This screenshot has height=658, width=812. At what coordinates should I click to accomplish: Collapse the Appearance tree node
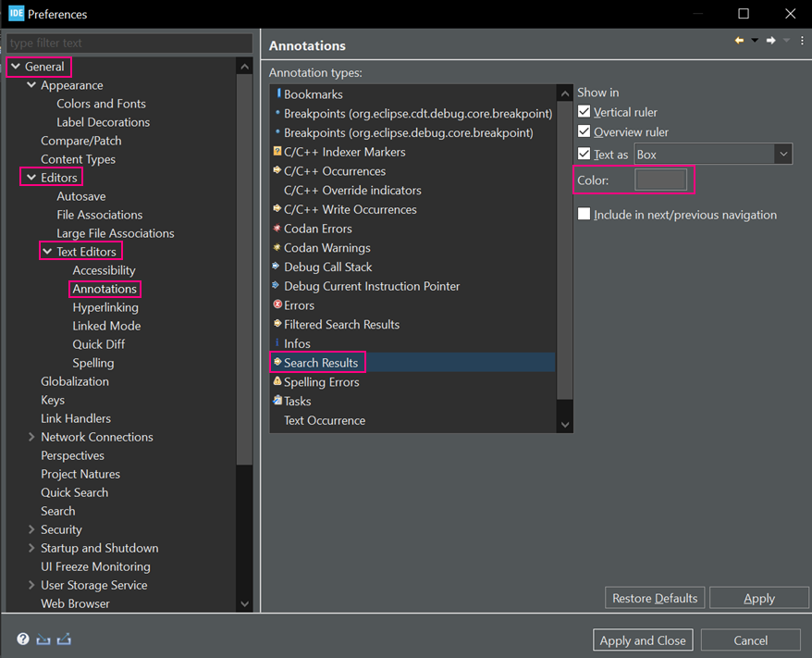coord(31,85)
